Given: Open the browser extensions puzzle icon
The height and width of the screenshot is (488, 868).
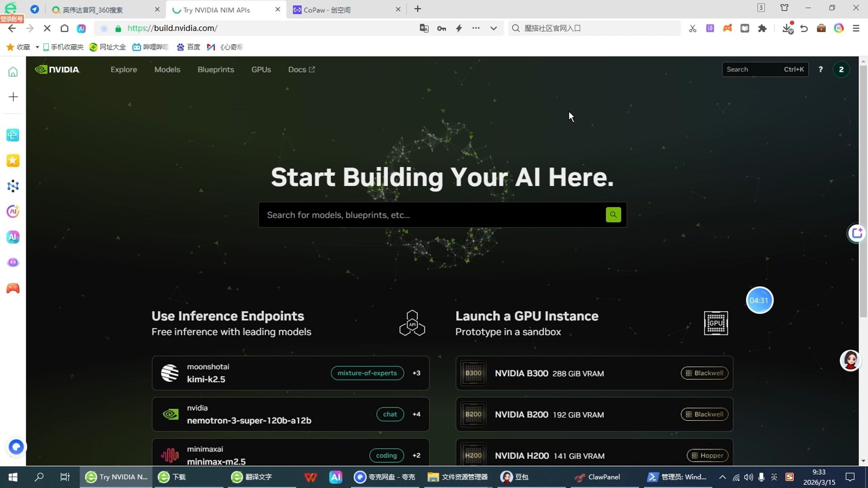Looking at the screenshot, I should (x=762, y=28).
